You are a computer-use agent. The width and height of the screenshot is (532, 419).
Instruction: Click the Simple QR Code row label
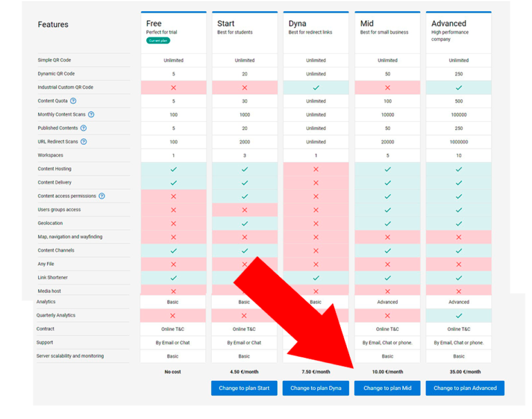(x=54, y=60)
